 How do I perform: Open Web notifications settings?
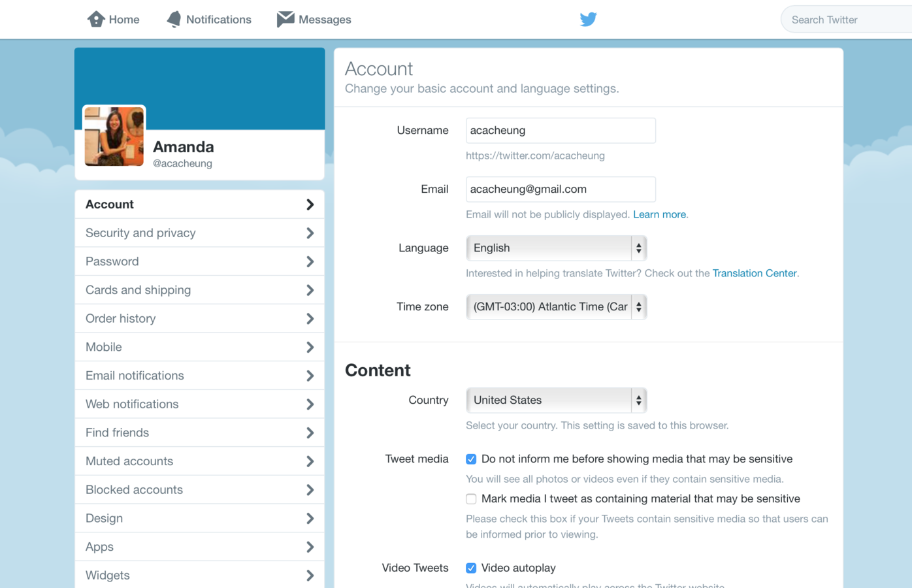[x=200, y=404]
